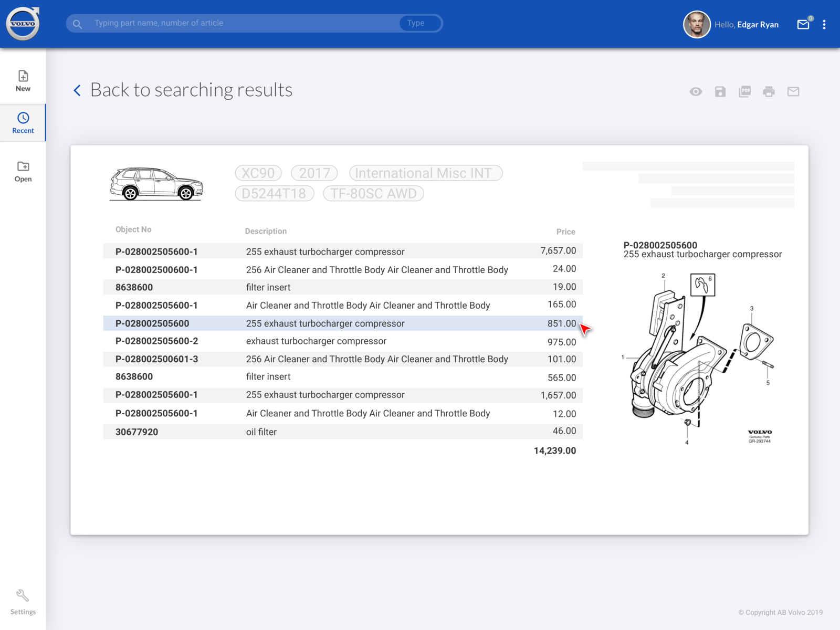Click the 'Hello, Edgar Ryan' greeting

coord(747,25)
